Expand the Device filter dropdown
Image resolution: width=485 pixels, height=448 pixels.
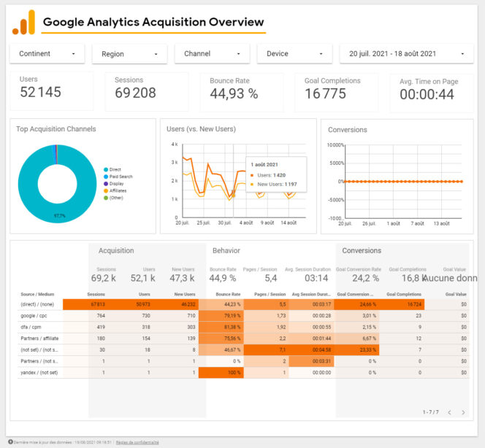click(x=295, y=54)
